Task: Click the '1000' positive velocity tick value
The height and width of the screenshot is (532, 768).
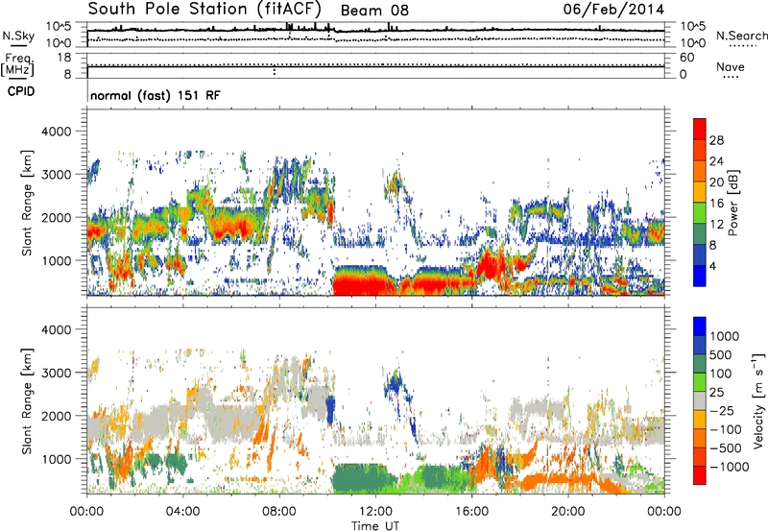Action: point(724,336)
